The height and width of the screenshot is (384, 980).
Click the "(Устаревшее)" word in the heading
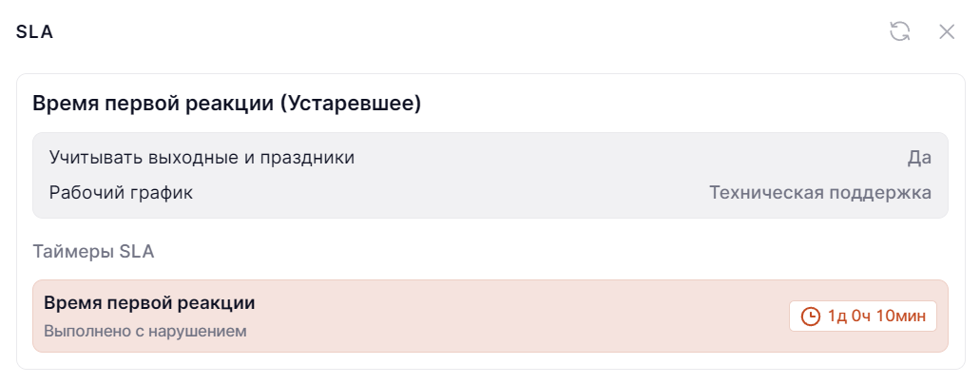point(351,103)
